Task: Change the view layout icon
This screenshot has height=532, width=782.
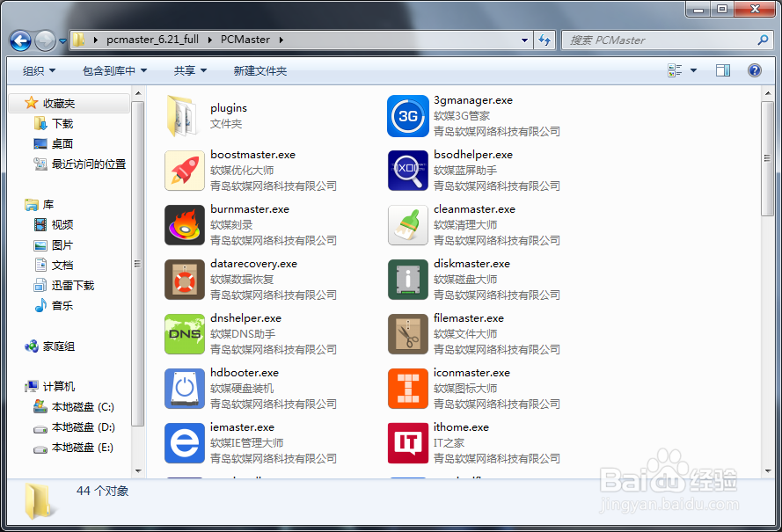Action: 675,70
